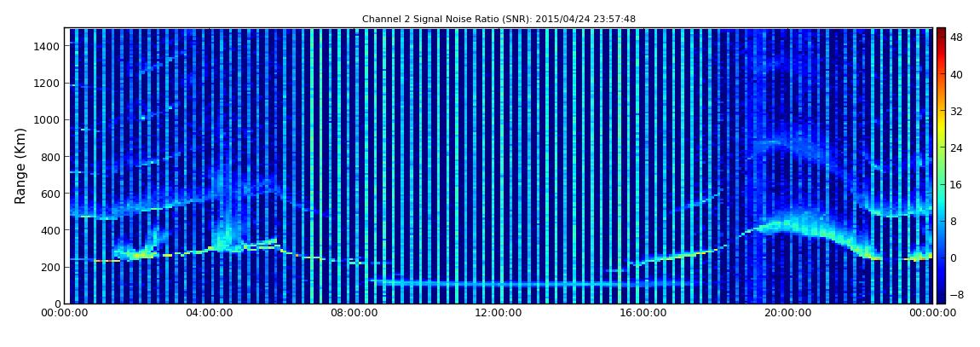This screenshot has width=980, height=347.
Task: Click the 40 colorbar tick label
Action: click(957, 74)
